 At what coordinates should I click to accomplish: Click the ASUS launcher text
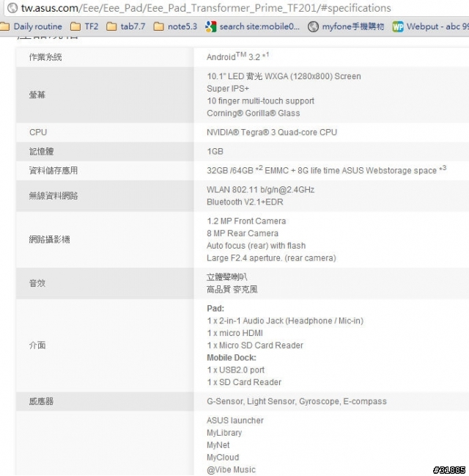point(235,420)
